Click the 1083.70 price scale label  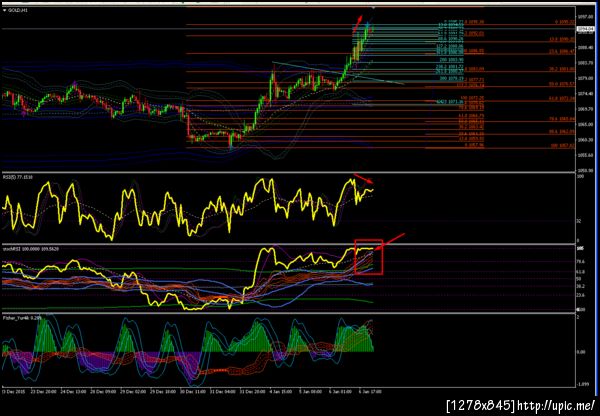point(583,63)
